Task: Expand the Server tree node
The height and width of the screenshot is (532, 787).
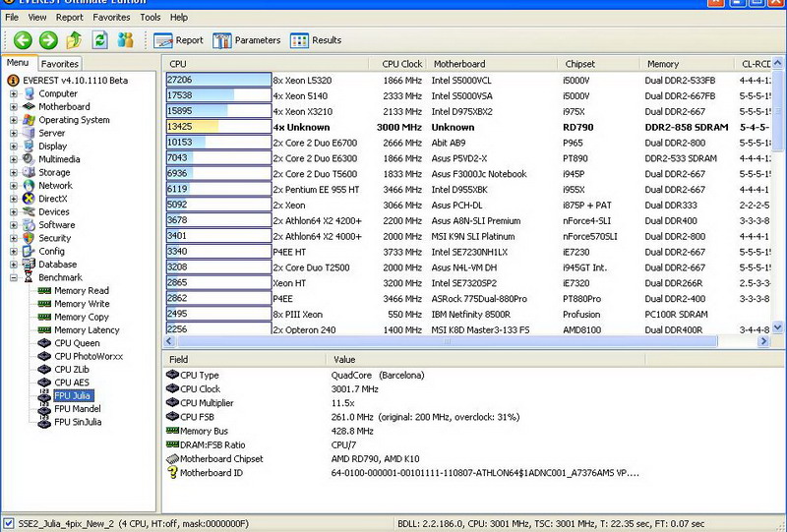Action: pyautogui.click(x=14, y=133)
